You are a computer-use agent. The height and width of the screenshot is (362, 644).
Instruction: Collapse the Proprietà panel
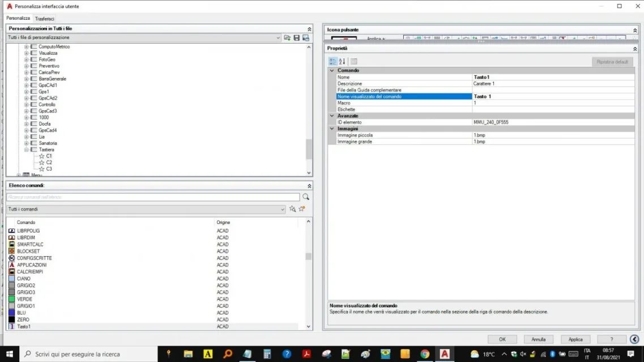pyautogui.click(x=635, y=49)
